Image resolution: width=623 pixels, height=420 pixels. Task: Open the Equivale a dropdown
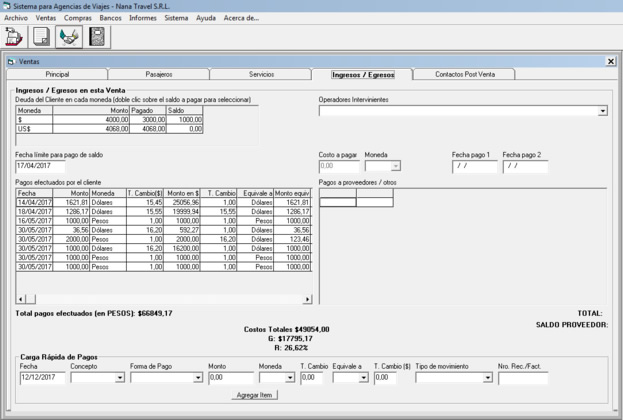coord(364,378)
